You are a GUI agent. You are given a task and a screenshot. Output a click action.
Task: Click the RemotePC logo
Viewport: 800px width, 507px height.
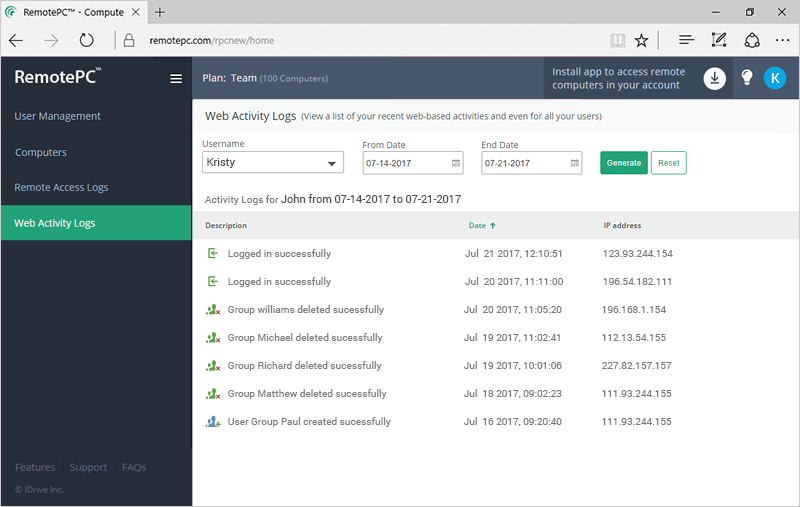click(58, 77)
